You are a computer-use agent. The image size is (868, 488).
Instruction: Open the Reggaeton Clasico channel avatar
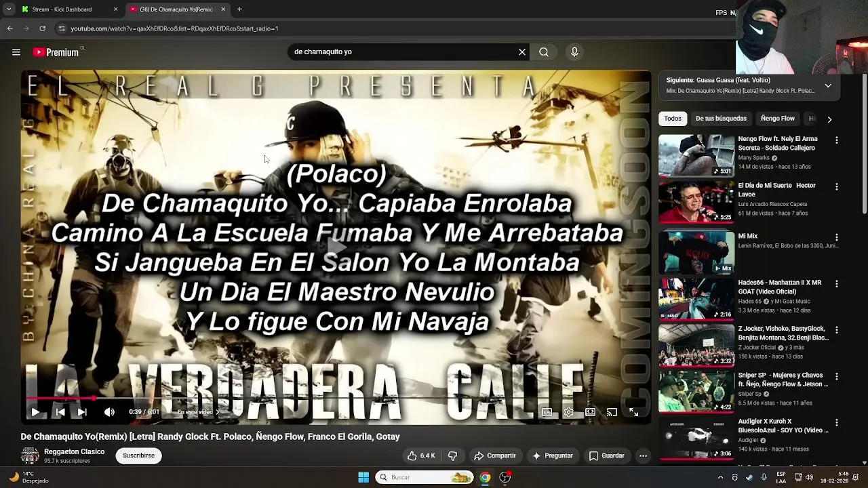(30, 456)
